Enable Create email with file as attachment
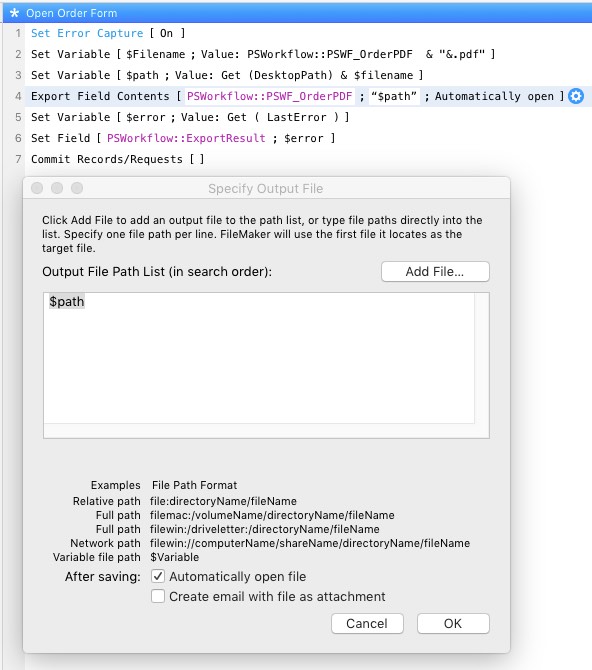This screenshot has height=670, width=592. (x=158, y=596)
